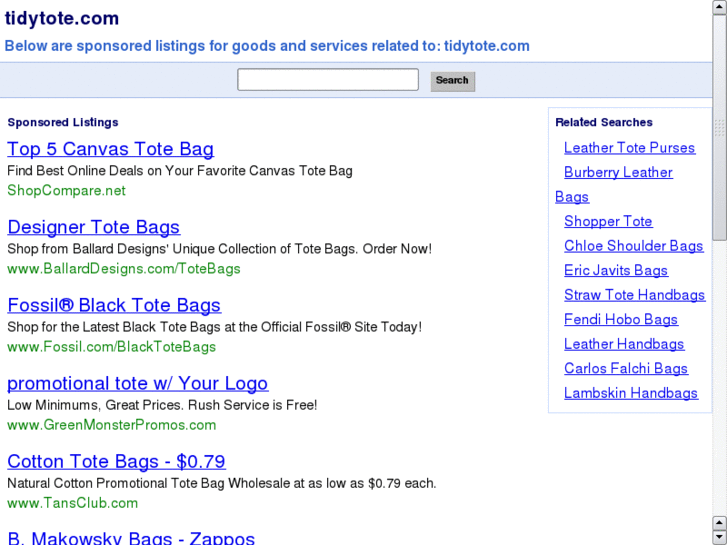
Task: Select Leather Tote Purses related search
Action: click(x=630, y=148)
